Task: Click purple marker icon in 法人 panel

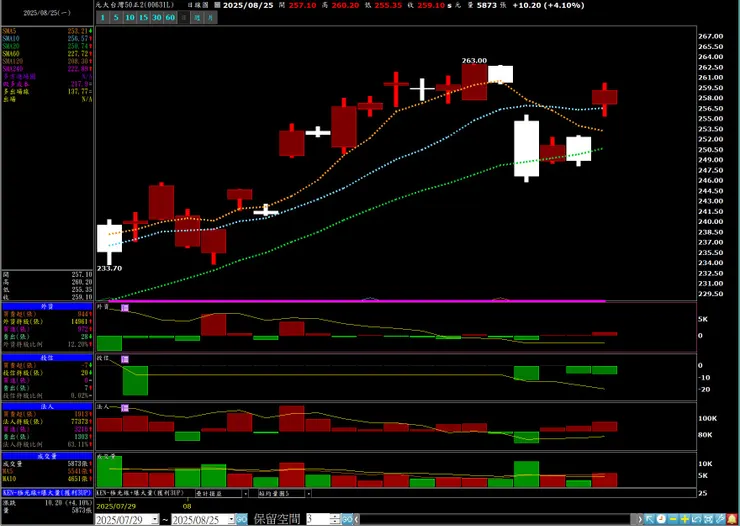Action: click(125, 408)
